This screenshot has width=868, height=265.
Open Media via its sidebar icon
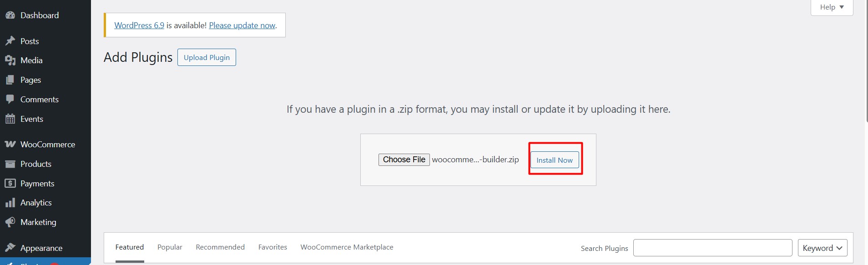[10, 60]
